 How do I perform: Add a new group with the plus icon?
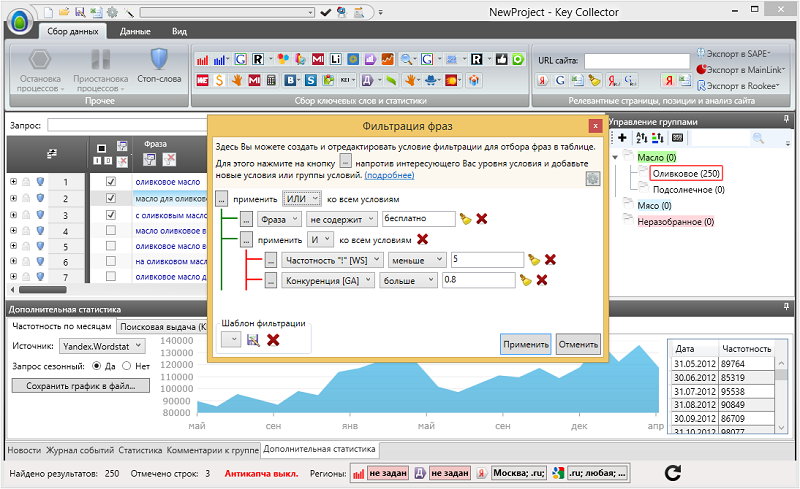pyautogui.click(x=622, y=138)
